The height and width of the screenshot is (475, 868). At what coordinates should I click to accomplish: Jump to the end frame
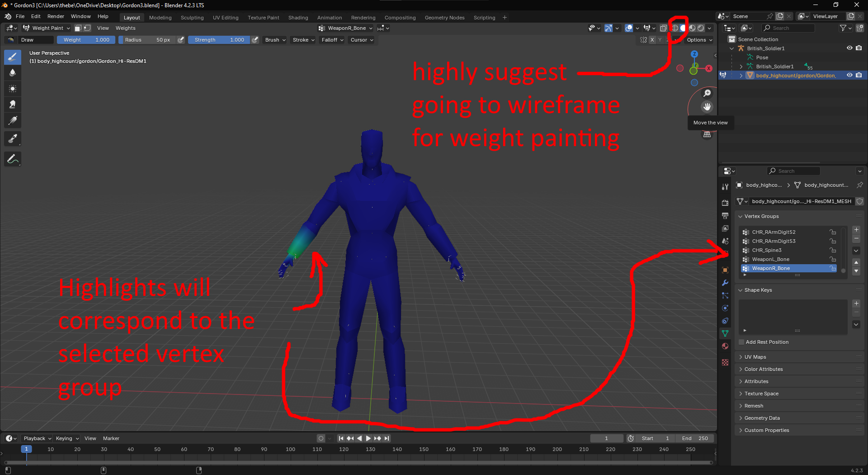point(387,438)
